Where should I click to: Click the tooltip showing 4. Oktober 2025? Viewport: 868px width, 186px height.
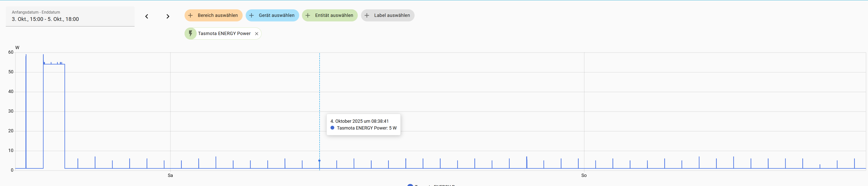point(363,125)
